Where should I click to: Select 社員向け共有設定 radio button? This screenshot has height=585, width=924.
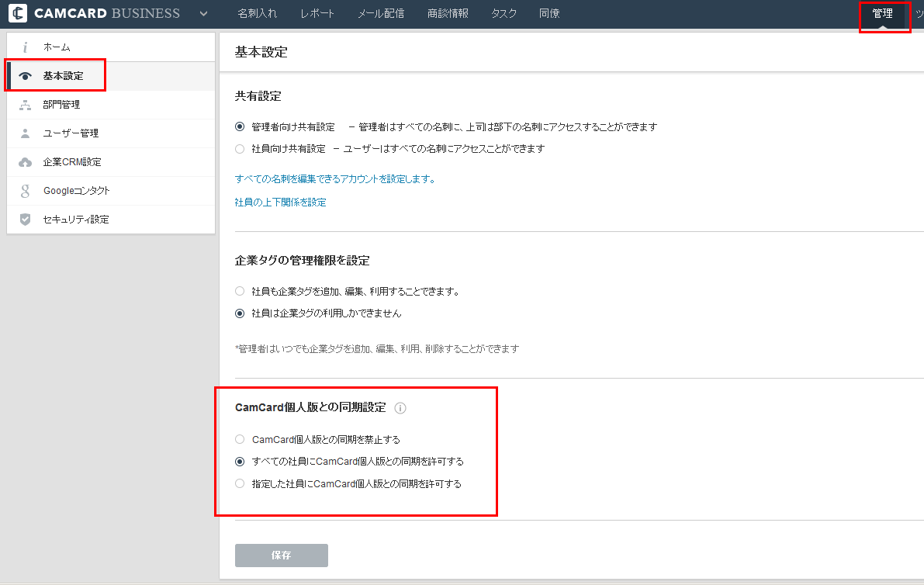click(x=240, y=149)
